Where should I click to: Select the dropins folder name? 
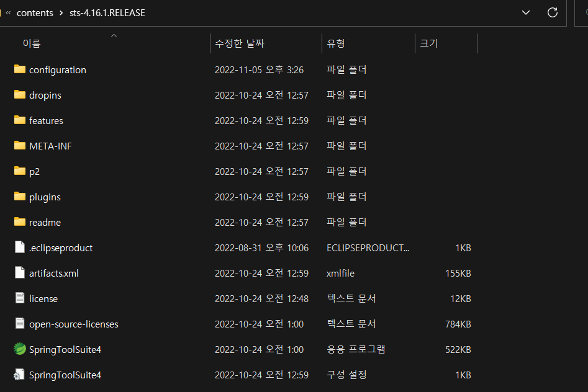(x=45, y=96)
